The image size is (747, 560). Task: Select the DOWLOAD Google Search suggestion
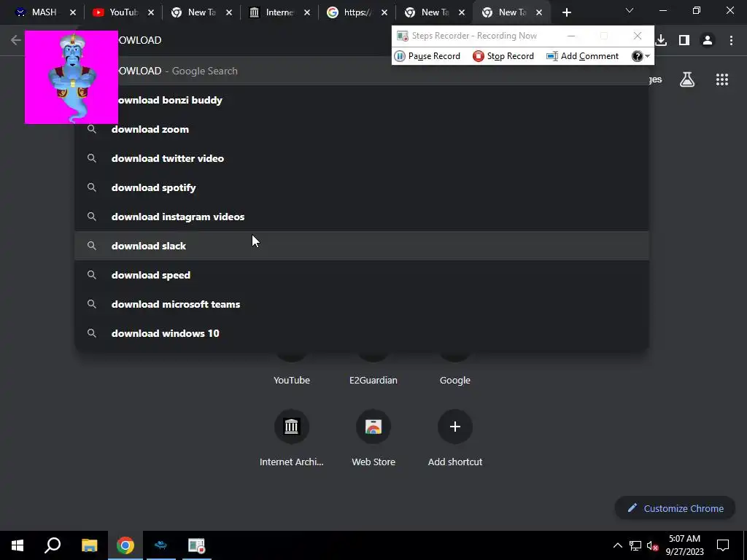click(x=362, y=71)
